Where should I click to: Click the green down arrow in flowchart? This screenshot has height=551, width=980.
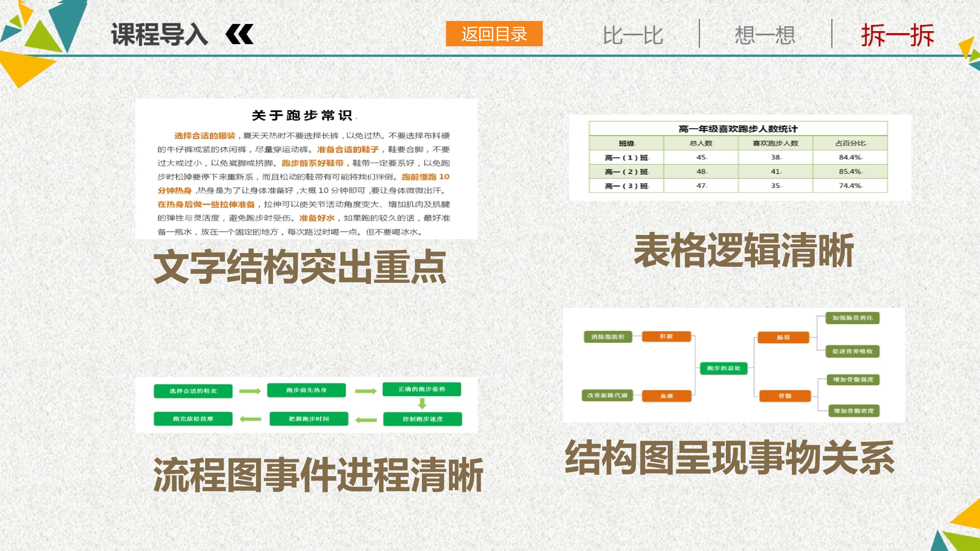(422, 404)
